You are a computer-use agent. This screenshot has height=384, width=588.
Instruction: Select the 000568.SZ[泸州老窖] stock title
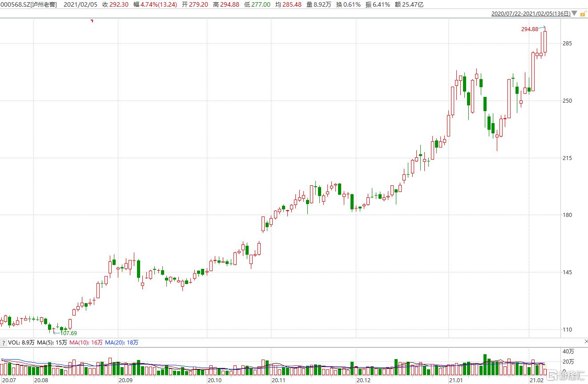(x=29, y=4)
